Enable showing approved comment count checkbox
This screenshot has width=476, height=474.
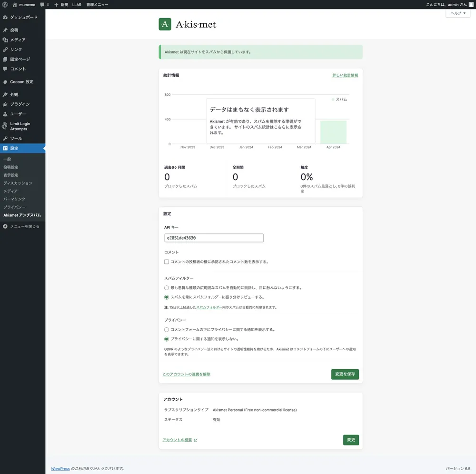(167, 262)
